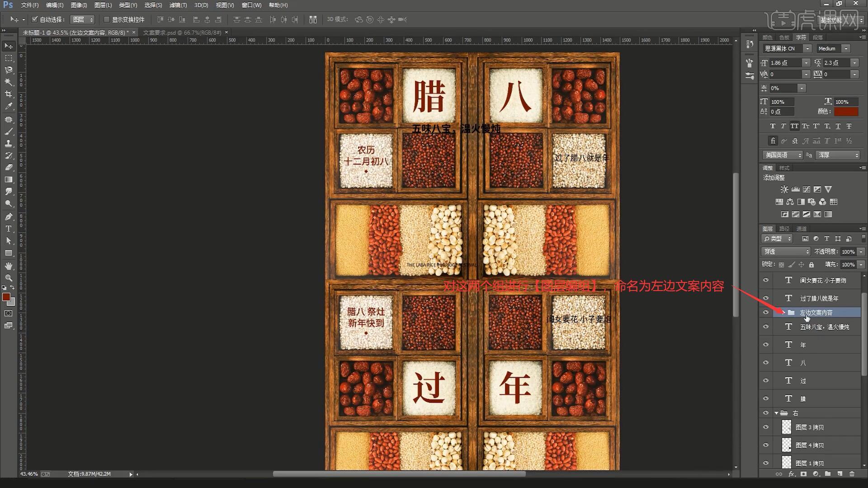The width and height of the screenshot is (868, 488).
Task: Select the Magic Wand tool
Action: pyautogui.click(x=9, y=82)
